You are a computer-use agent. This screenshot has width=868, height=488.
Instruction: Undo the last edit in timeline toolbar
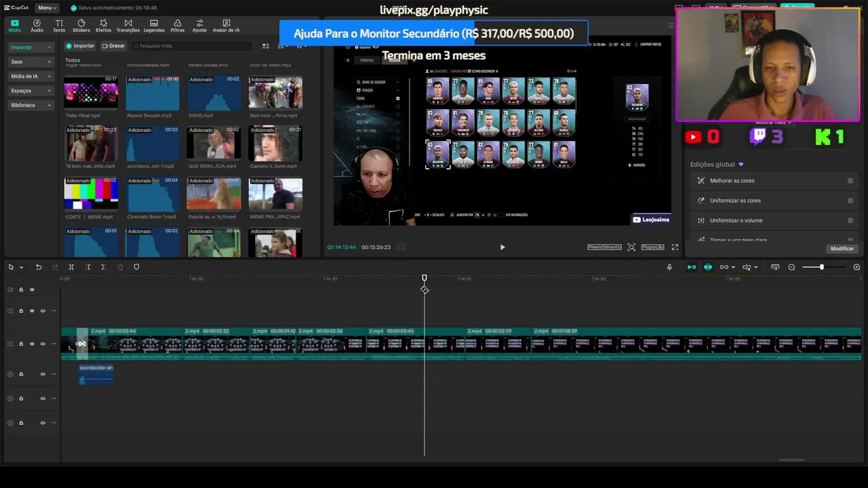(x=39, y=267)
